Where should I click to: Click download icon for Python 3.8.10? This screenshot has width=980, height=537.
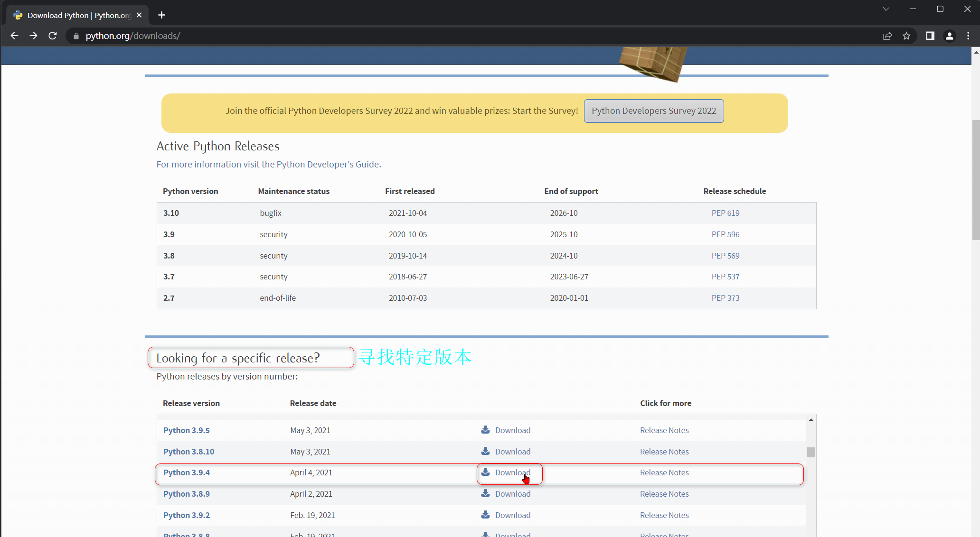[485, 451]
